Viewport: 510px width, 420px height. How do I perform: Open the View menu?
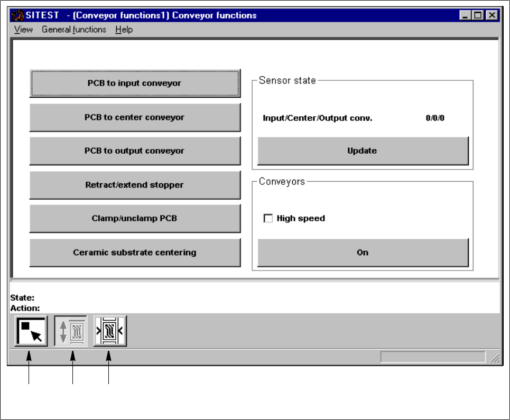coord(23,30)
